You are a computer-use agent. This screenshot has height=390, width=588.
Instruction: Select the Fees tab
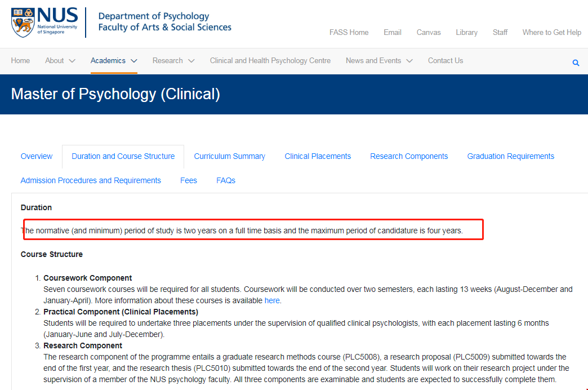pyautogui.click(x=189, y=181)
